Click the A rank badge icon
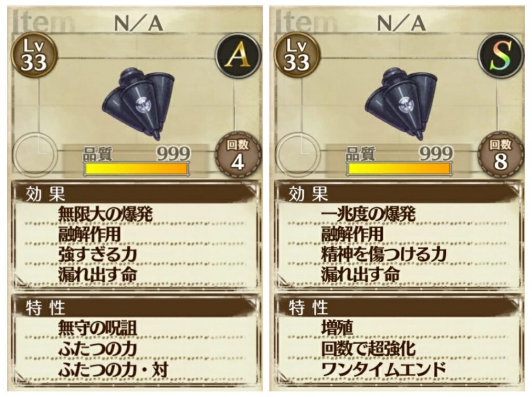532x397 pixels. tap(238, 55)
